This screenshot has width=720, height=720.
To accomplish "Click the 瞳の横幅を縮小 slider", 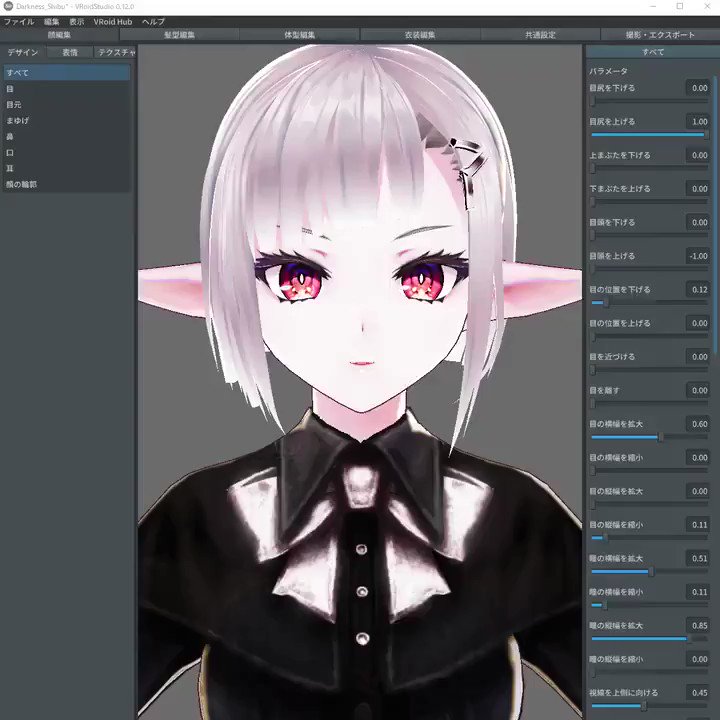I will 649,605.
